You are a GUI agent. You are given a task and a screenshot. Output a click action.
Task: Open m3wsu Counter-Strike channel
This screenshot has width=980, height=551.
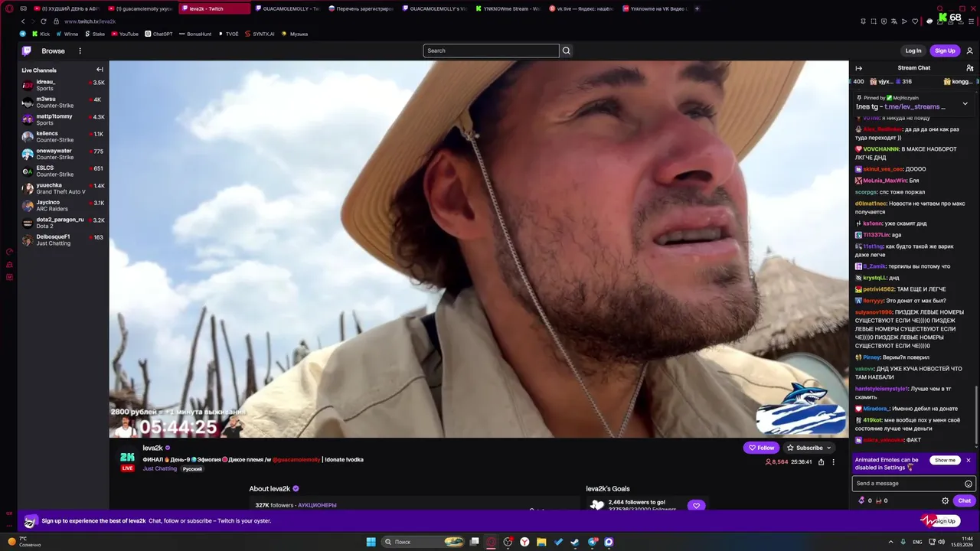(x=63, y=102)
